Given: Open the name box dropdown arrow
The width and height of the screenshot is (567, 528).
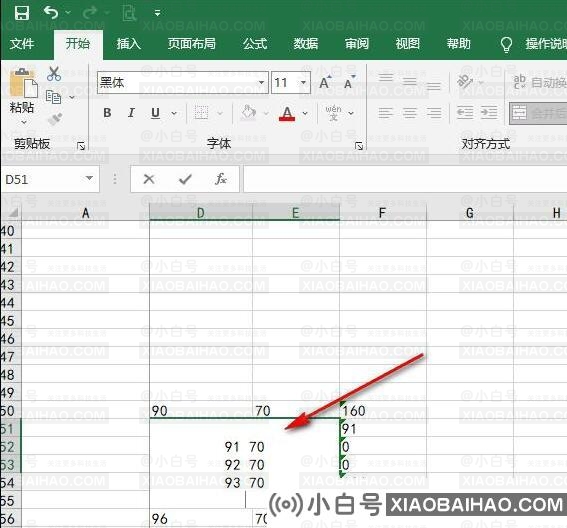Looking at the screenshot, I should click(89, 179).
